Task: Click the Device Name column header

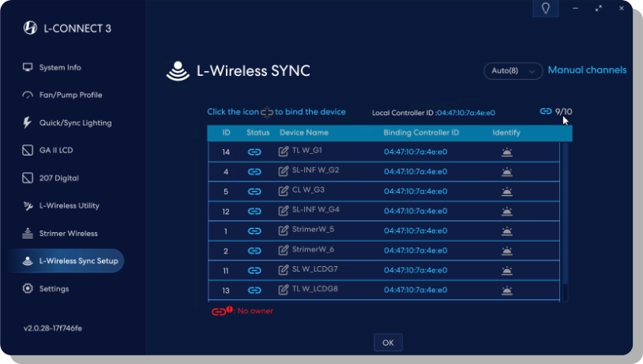Action: click(x=304, y=133)
